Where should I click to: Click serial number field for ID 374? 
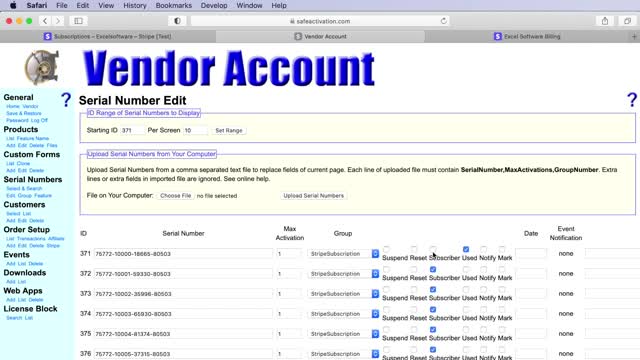coord(183,313)
